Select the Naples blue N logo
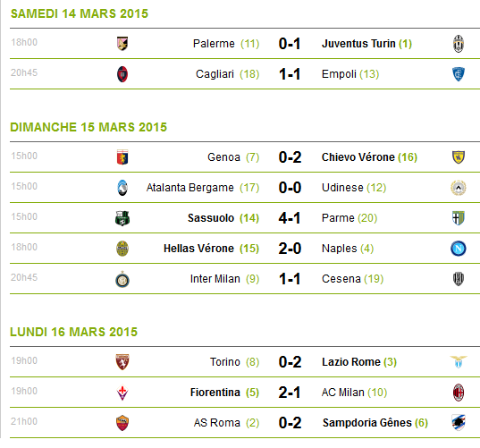This screenshot has height=448, width=480. [x=459, y=249]
